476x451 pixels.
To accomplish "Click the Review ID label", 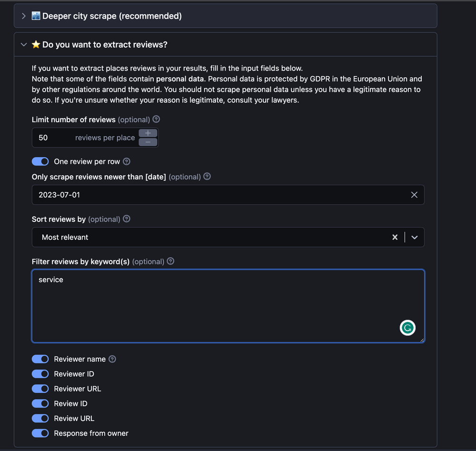I will coord(71,404).
